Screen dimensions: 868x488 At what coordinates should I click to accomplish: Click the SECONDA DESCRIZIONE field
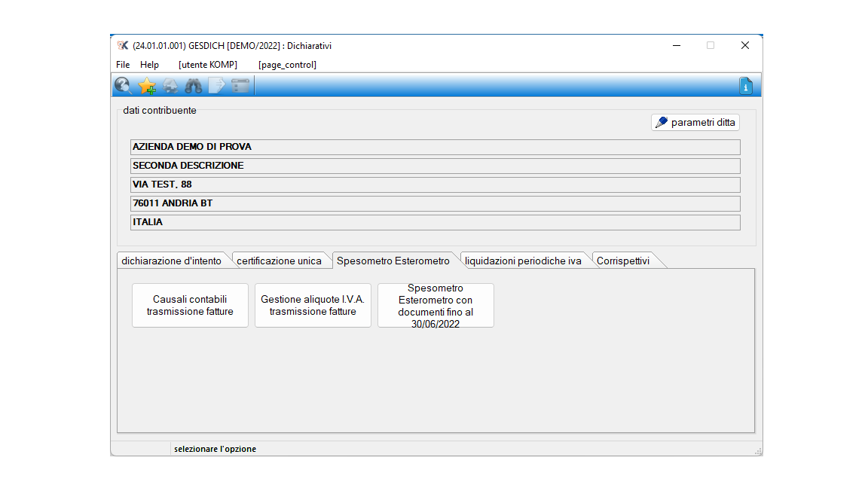(x=435, y=166)
